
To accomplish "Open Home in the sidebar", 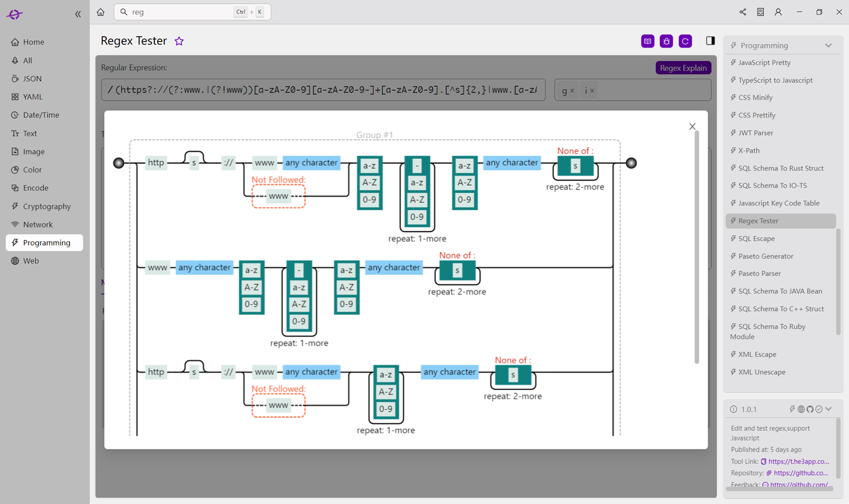I will click(44, 42).
